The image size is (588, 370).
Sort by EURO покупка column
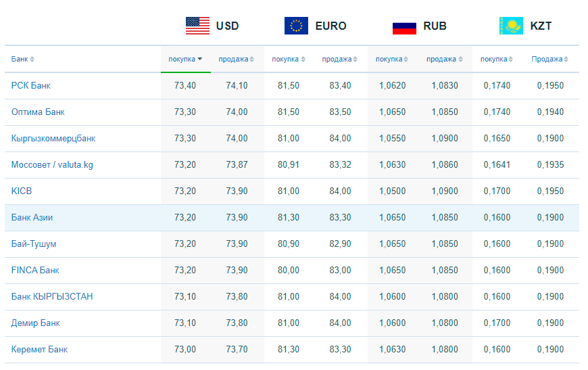coord(289,60)
